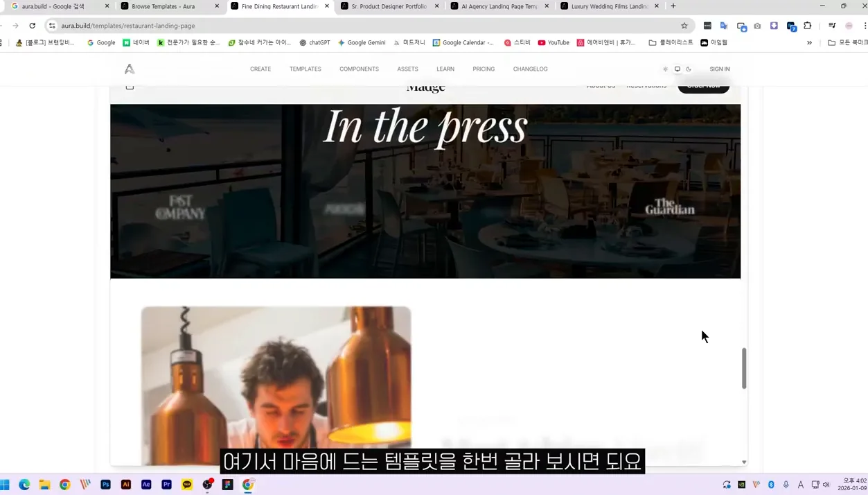Image resolution: width=868 pixels, height=495 pixels.
Task: Click the SIGN IN link
Action: (x=720, y=69)
